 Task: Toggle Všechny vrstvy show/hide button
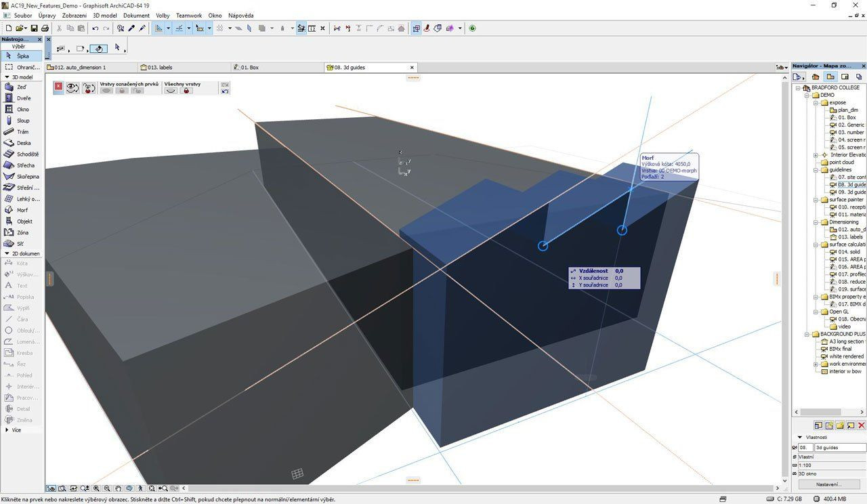[171, 91]
